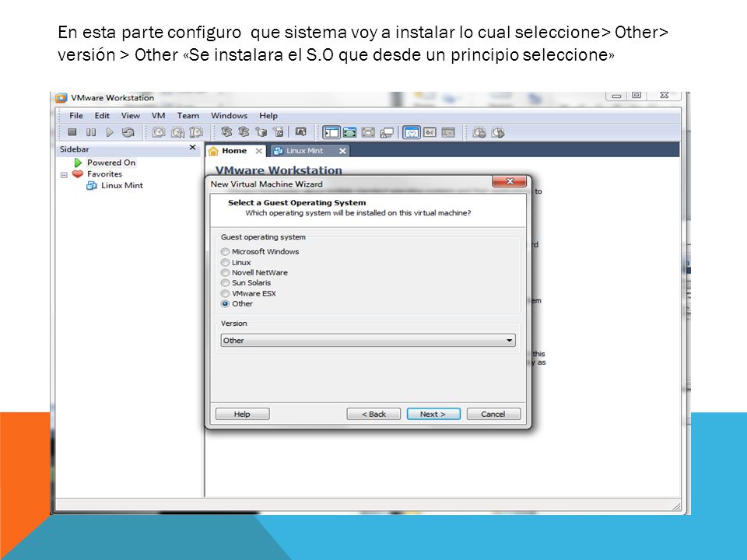Select Powered On in the sidebar
747x560 pixels.
click(111, 163)
